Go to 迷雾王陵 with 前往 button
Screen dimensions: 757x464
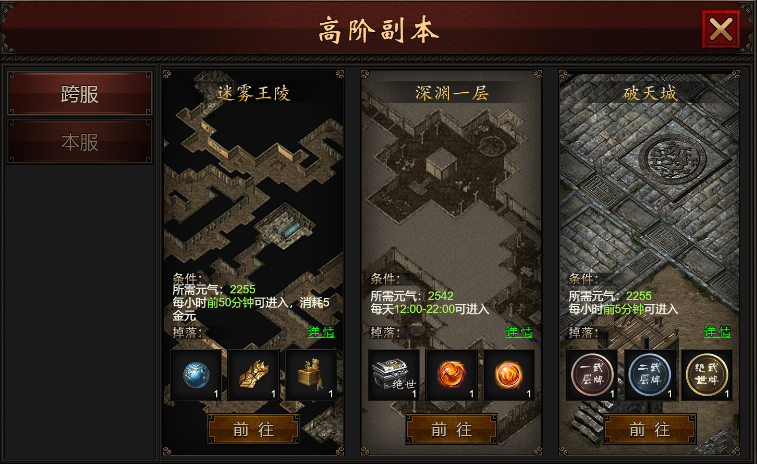[x=253, y=429]
